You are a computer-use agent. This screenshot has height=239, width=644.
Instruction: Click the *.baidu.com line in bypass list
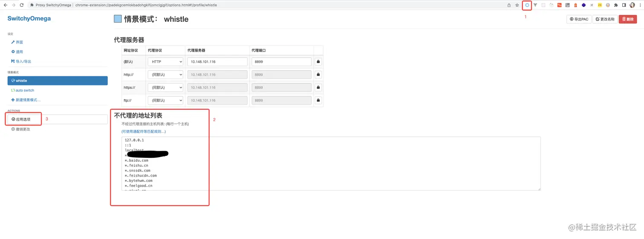coord(136,160)
